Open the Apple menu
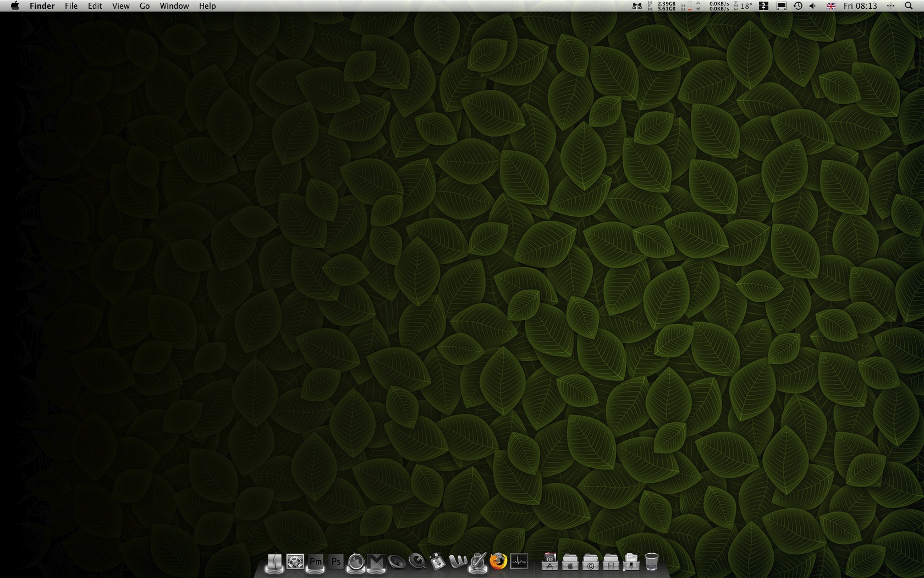The image size is (924, 578). 15,6
